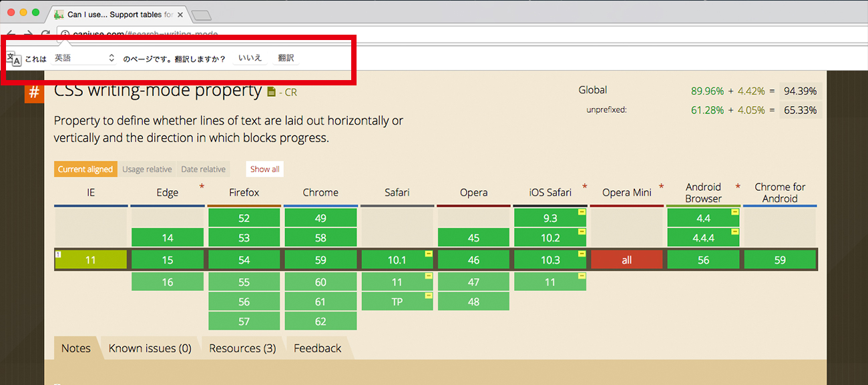Click the IE 11 support cell

point(91,260)
